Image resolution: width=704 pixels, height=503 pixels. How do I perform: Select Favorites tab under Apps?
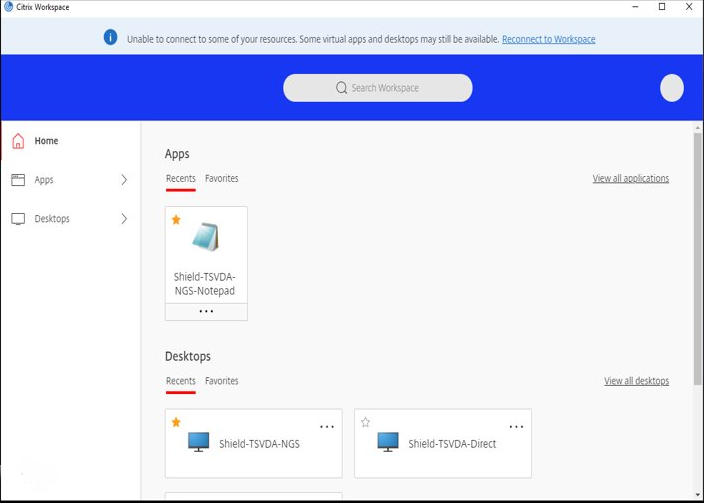pos(222,178)
